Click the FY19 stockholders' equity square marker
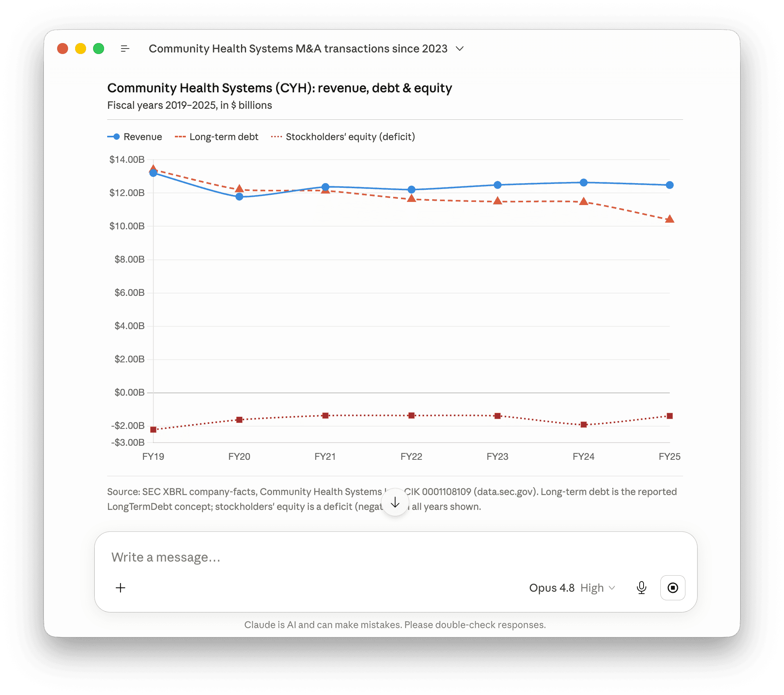The width and height of the screenshot is (784, 695). click(x=153, y=430)
